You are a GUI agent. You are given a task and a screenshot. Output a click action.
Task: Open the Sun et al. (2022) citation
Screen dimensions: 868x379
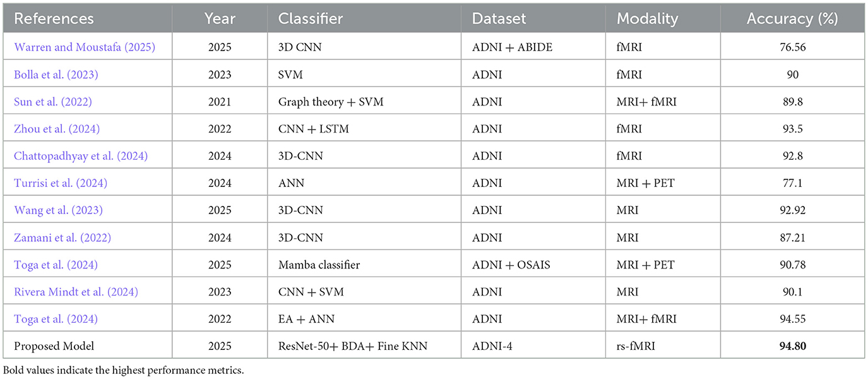(x=49, y=102)
